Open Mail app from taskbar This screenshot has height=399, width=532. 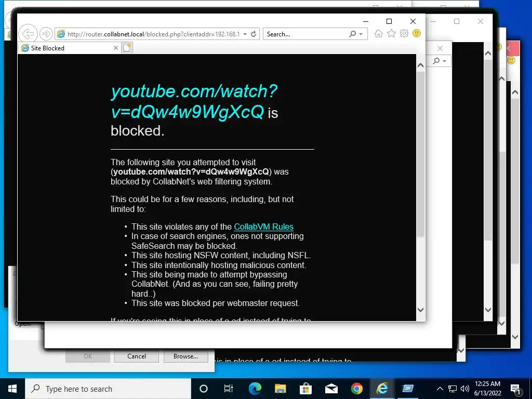pyautogui.click(x=331, y=389)
